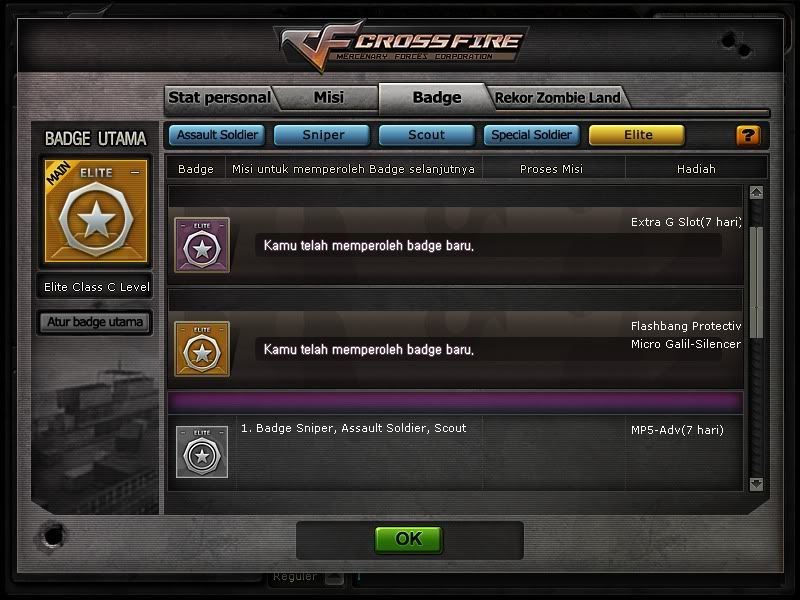Click the scrollbar up arrow
800x600 pixels.
pyautogui.click(x=756, y=192)
